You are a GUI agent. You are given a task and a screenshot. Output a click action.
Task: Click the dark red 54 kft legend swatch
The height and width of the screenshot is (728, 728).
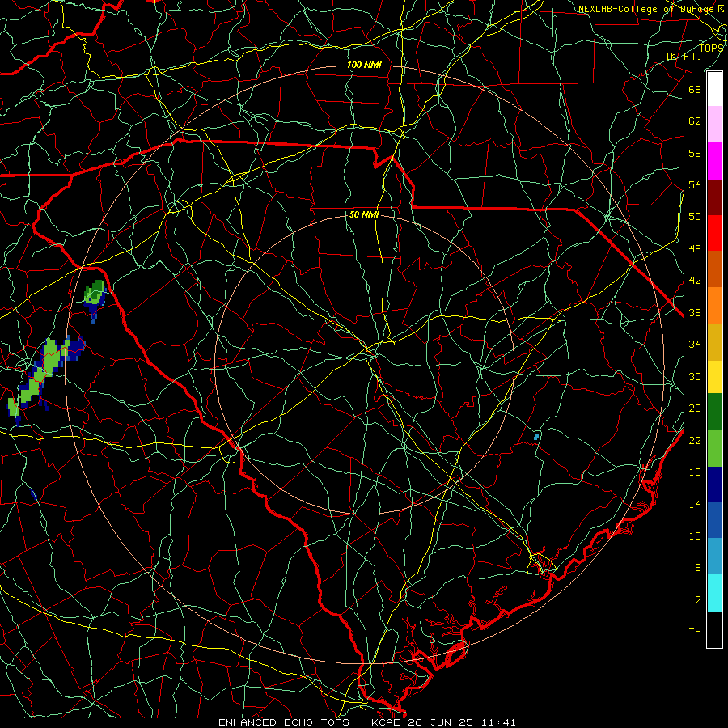tap(714, 197)
